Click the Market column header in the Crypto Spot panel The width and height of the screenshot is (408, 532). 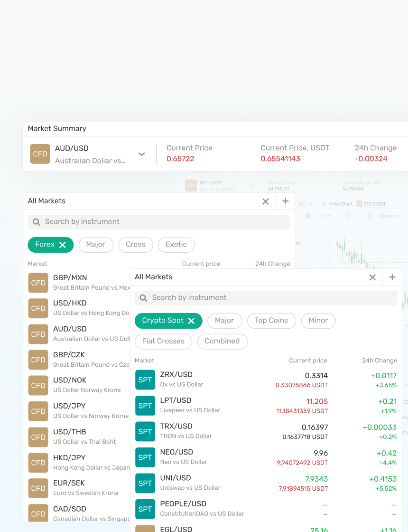click(144, 361)
